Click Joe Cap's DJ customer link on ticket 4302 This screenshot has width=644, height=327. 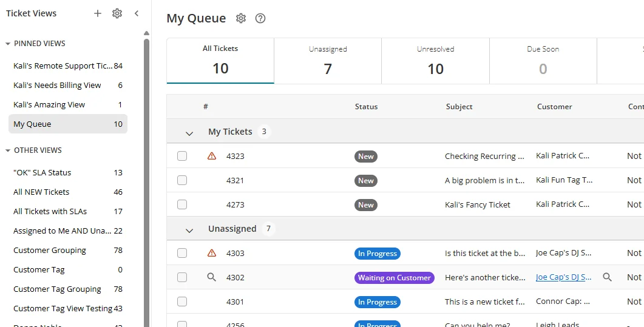click(563, 277)
